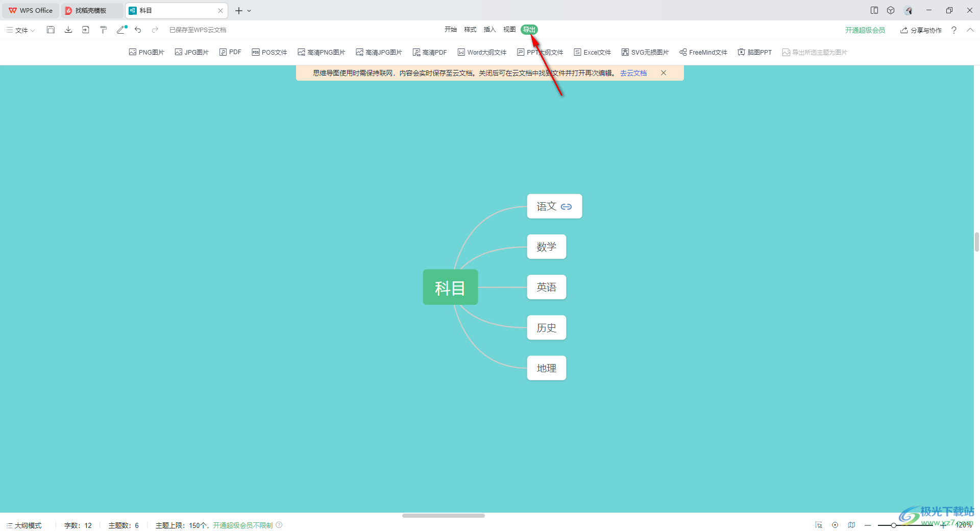The image size is (980, 531).
Task: Open the hyperlink icon on 语文 node
Action: tap(566, 207)
